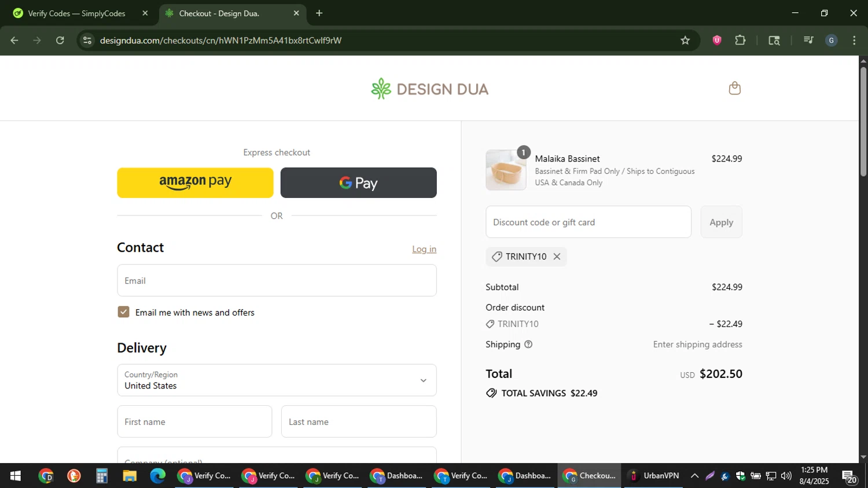Click the Chrome icon with D badge in taskbar
Viewport: 868px width, 488px height.
tap(46, 476)
